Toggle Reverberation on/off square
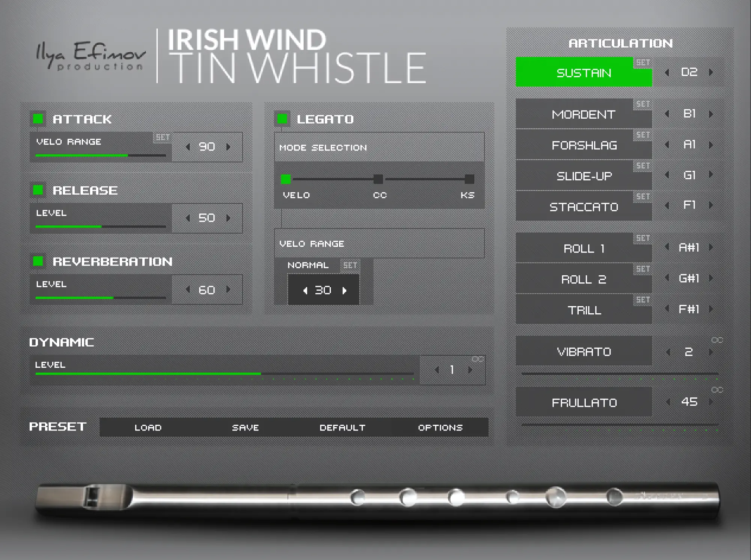Screen dimensions: 751x560 (38, 261)
